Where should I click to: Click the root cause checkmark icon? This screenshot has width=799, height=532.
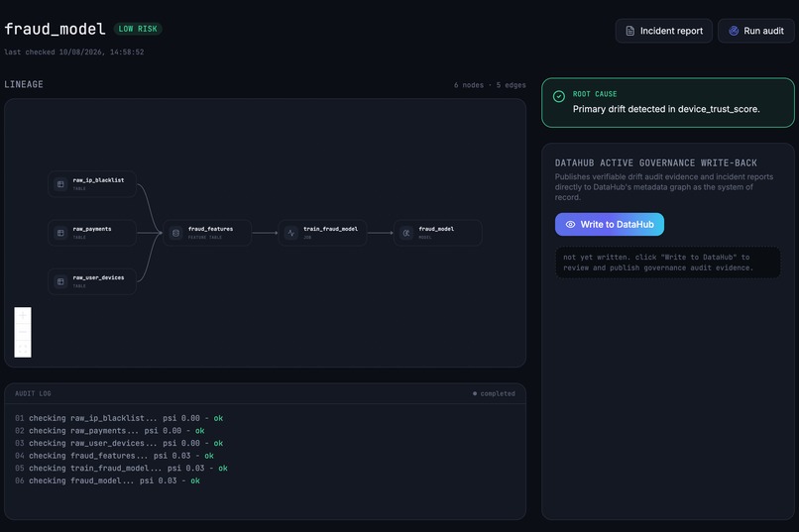558,96
